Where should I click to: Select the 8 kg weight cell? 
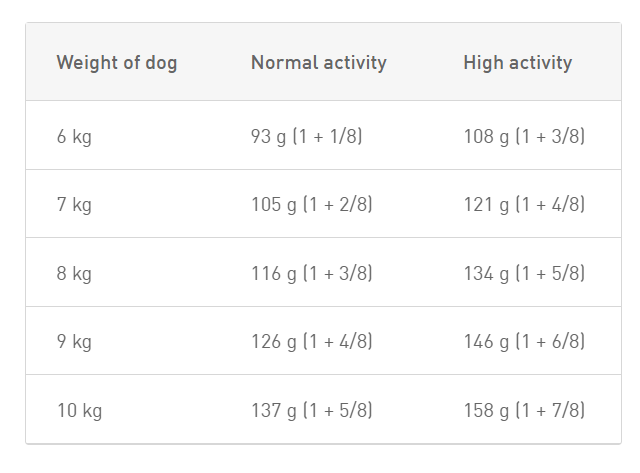coord(74,273)
